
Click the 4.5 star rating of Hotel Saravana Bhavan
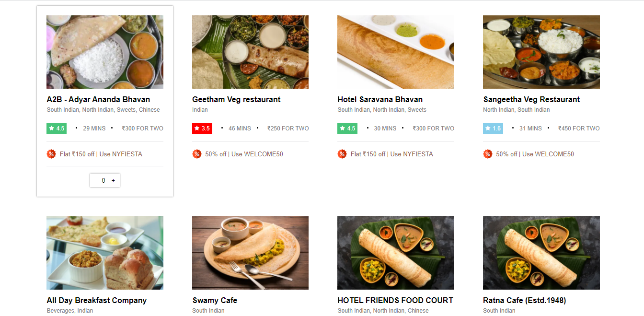coord(347,129)
